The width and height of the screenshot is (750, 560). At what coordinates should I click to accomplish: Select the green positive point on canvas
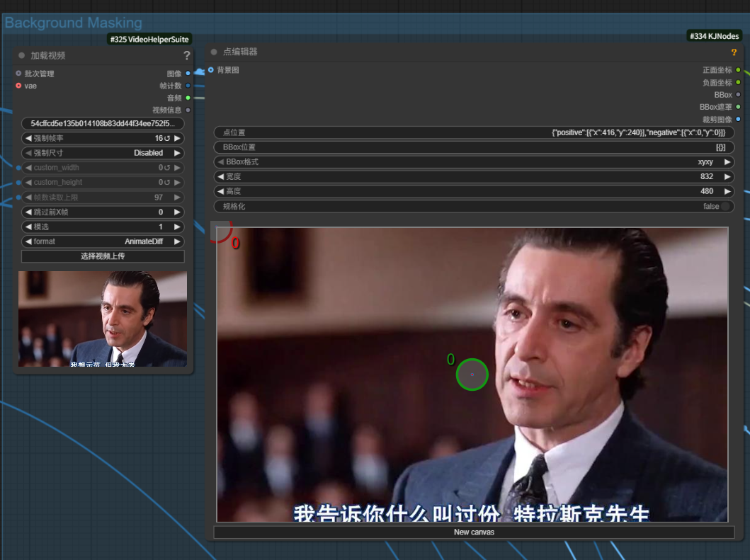pyautogui.click(x=472, y=375)
